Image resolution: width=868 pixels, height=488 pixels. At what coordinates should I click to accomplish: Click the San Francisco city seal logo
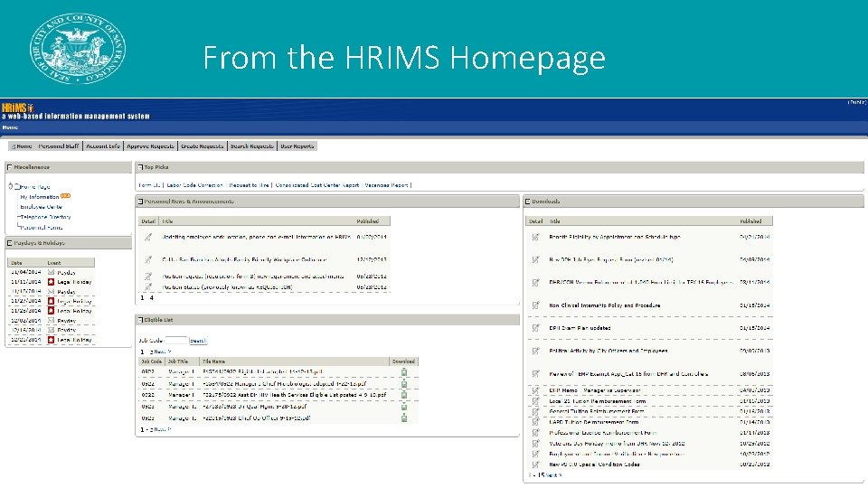78,49
